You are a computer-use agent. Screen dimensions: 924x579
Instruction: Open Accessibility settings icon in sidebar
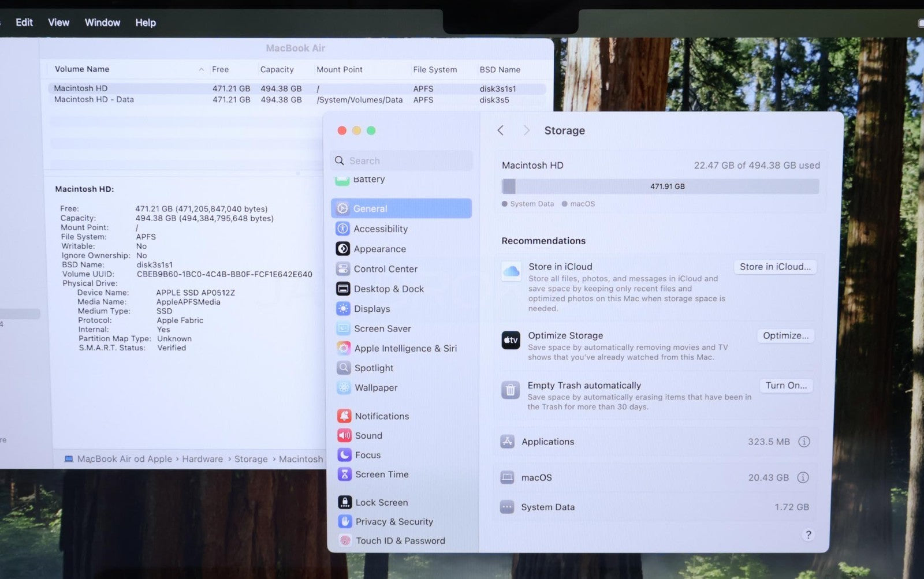point(342,229)
